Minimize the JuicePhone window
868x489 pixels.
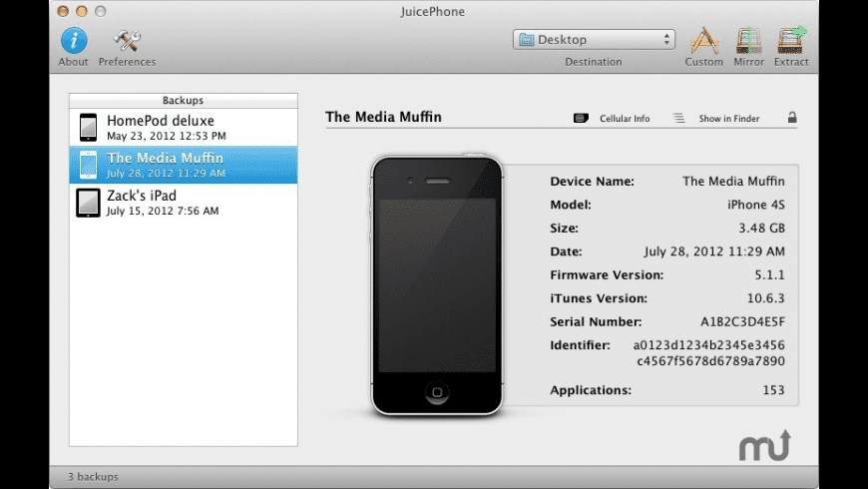click(x=82, y=11)
